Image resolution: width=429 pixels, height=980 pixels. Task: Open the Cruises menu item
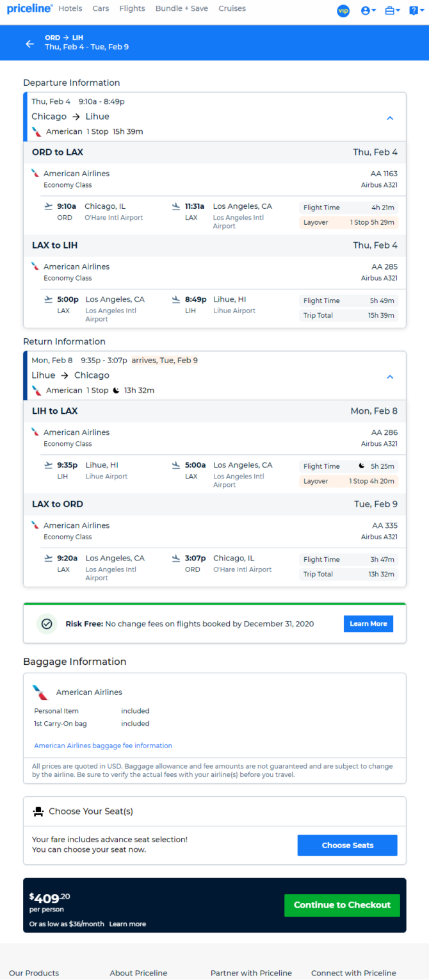(x=232, y=8)
